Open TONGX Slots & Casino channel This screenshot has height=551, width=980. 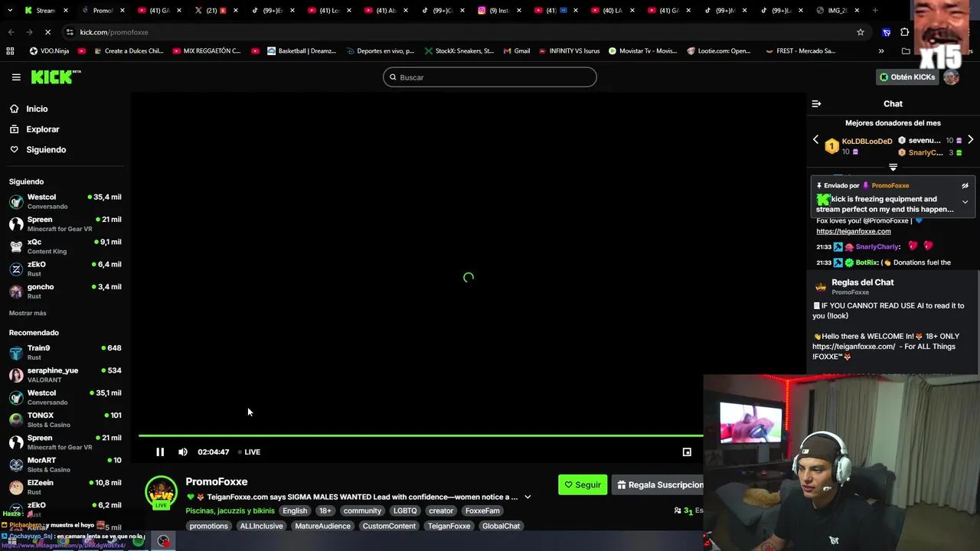(x=65, y=419)
